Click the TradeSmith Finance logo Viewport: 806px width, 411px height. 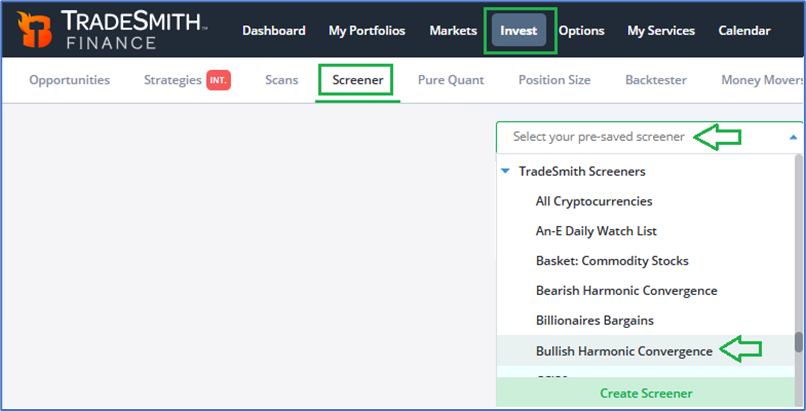coord(112,30)
